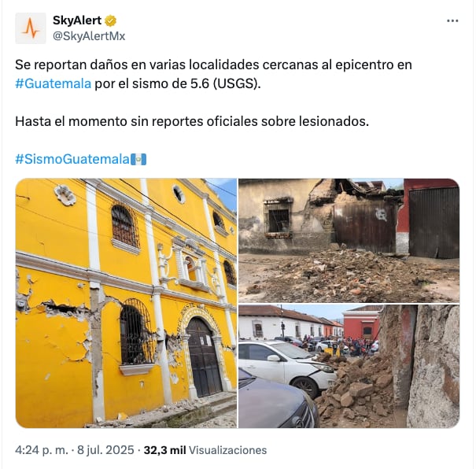The height and width of the screenshot is (469, 476).
Task: Click the 4:24 p. m. timestamp
Action: click(42, 450)
